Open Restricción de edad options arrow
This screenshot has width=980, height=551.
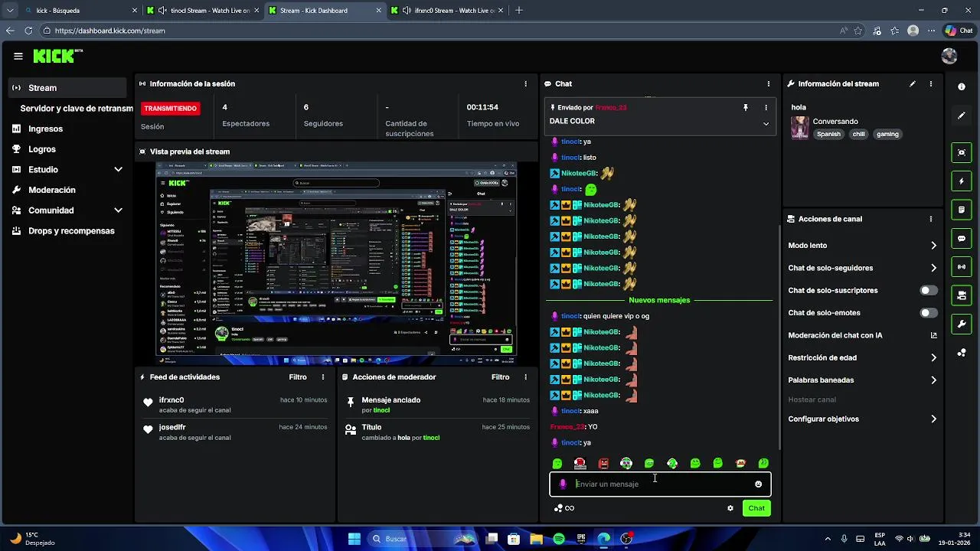click(933, 357)
